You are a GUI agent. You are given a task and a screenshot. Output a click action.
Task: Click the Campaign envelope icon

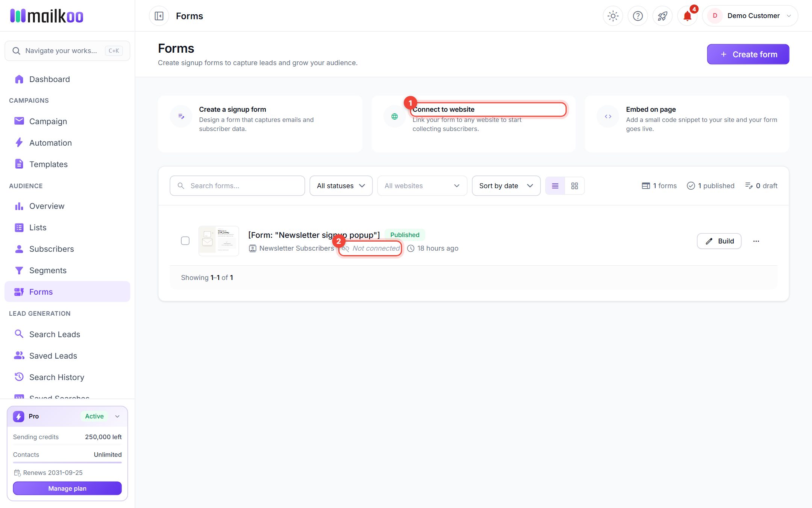click(x=19, y=121)
